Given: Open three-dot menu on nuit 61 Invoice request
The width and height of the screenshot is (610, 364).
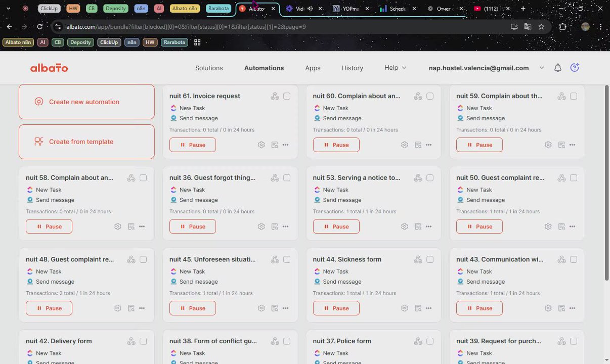Looking at the screenshot, I should tap(286, 145).
